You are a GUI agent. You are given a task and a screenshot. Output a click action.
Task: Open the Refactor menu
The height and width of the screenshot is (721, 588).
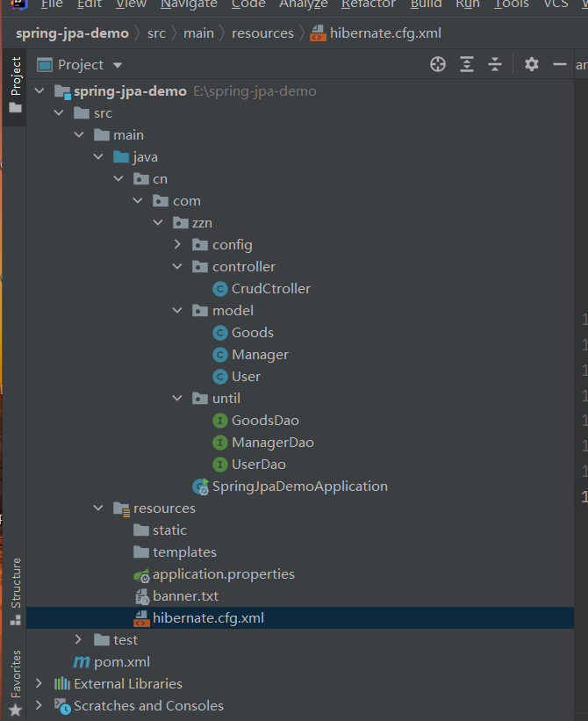tap(369, 4)
